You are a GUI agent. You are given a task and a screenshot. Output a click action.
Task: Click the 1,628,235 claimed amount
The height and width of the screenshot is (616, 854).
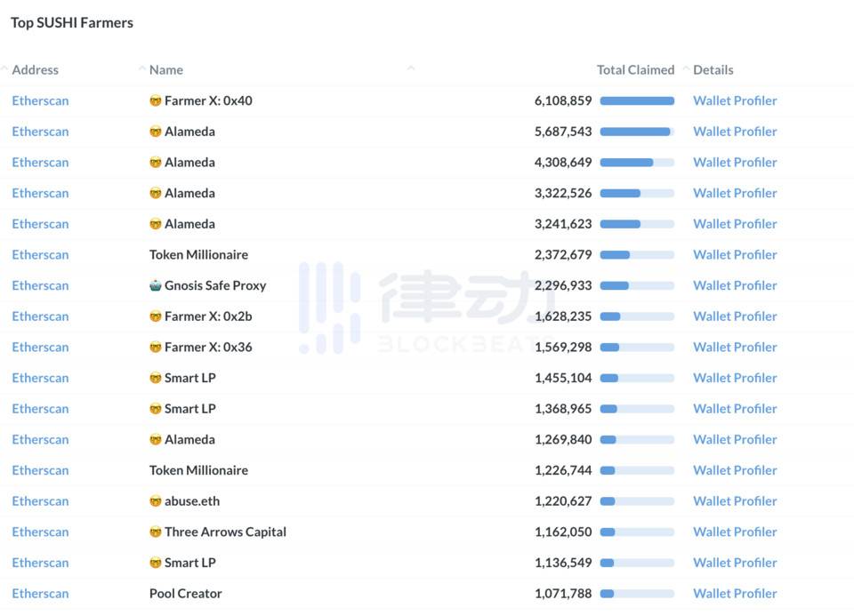[x=563, y=316]
